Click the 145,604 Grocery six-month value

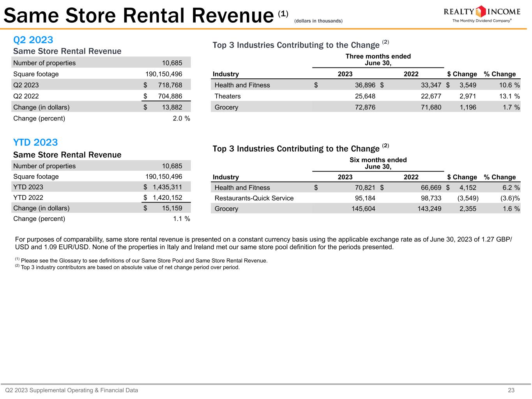click(x=363, y=209)
